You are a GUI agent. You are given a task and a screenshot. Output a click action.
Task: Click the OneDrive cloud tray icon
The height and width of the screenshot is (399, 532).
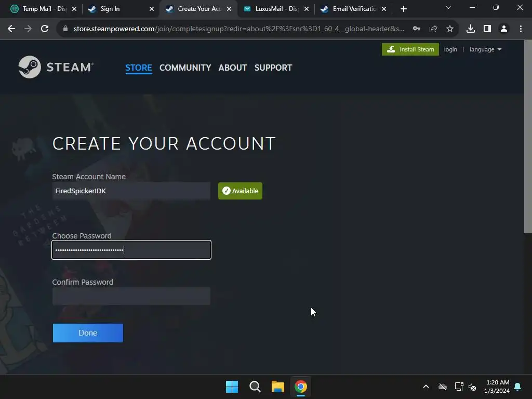pos(443,387)
